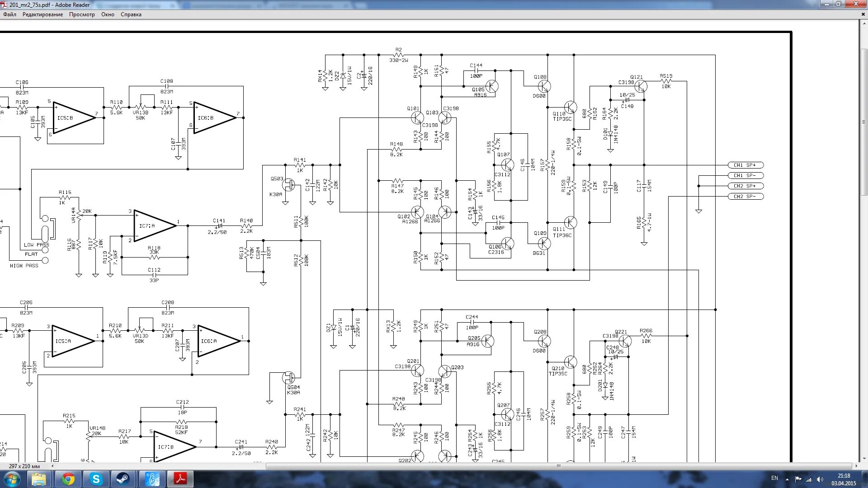Click the horizontal scrollbar thumb
868x488 pixels.
click(x=559, y=466)
